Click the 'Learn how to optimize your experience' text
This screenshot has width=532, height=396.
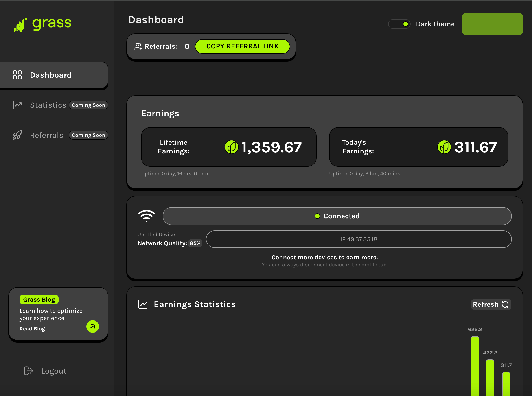pos(51,314)
